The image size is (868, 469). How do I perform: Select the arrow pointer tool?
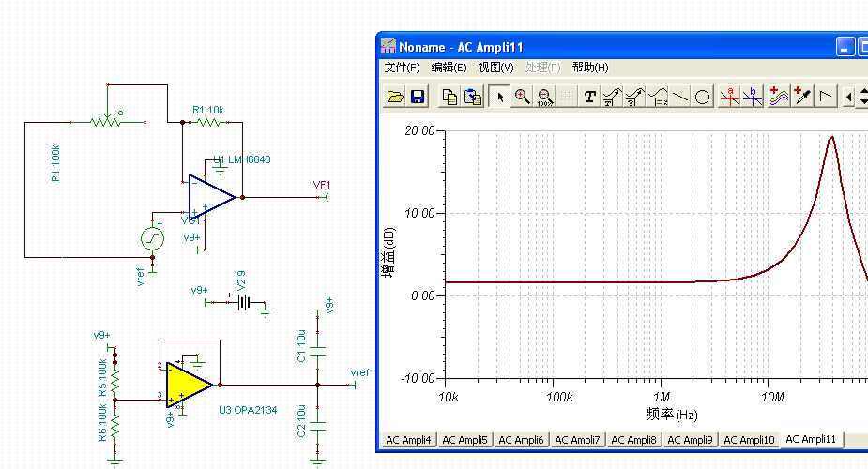500,97
